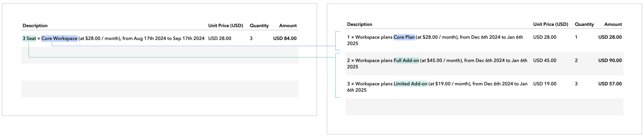Click the green "3 Seat" highlighted label
644x139 pixels.
29,38
